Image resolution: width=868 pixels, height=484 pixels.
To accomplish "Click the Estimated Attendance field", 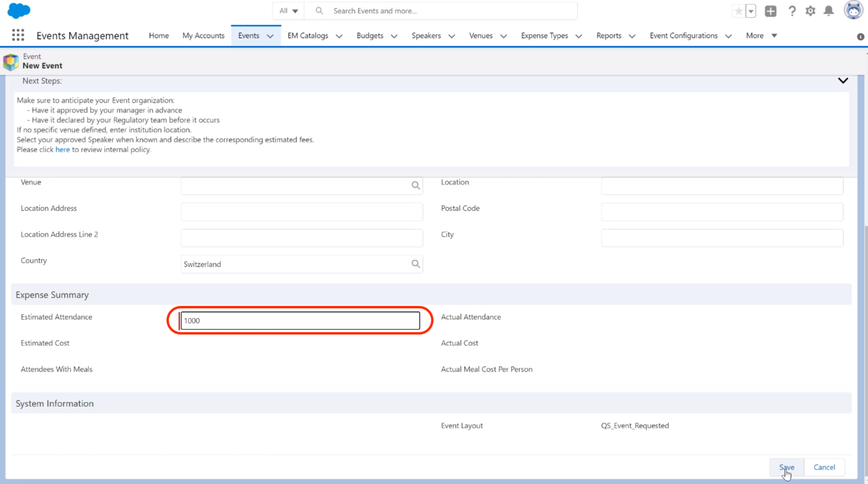I will coord(300,320).
